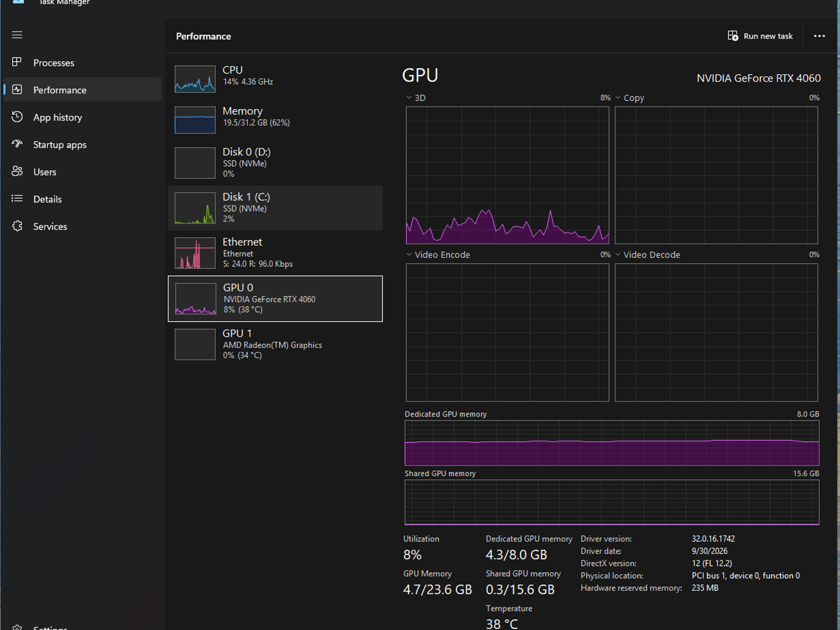Viewport: 840px width, 630px height.
Task: Click the Performance sidebar icon
Action: pos(17,89)
